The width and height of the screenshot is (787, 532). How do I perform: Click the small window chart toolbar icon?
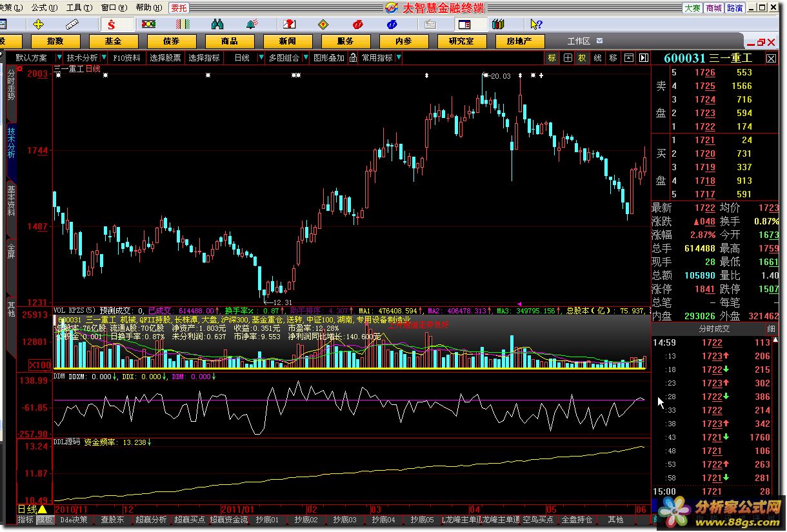(x=628, y=57)
